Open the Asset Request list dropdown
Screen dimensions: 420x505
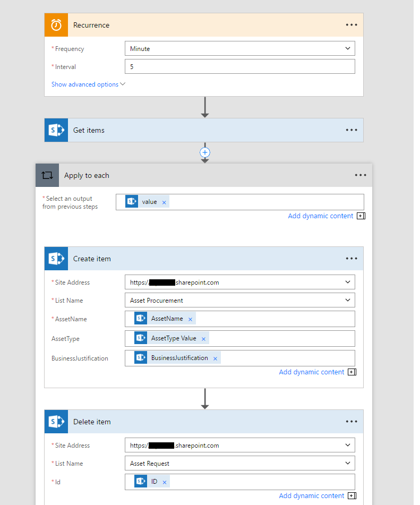(348, 463)
